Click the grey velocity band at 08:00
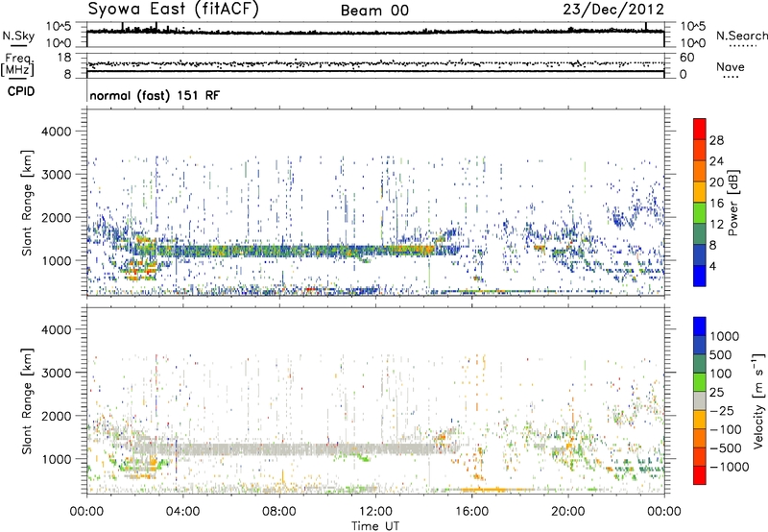 pyautogui.click(x=279, y=449)
